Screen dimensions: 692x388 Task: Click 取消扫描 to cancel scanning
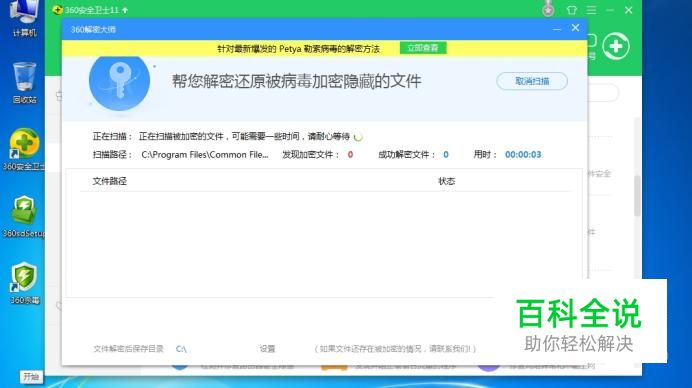tap(532, 81)
